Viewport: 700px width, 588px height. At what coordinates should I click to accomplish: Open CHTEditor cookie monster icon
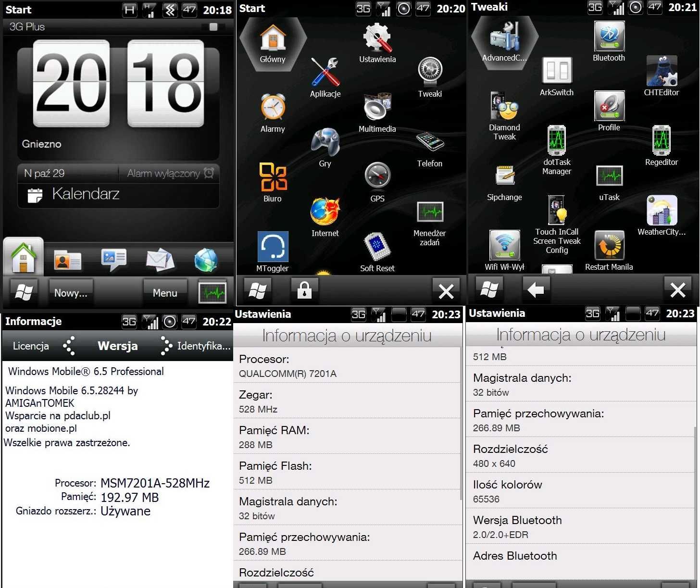point(662,71)
